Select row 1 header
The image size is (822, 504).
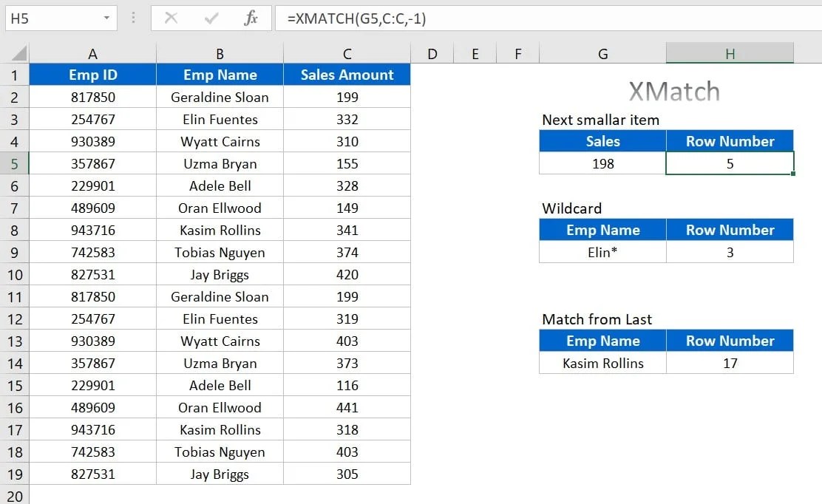15,75
